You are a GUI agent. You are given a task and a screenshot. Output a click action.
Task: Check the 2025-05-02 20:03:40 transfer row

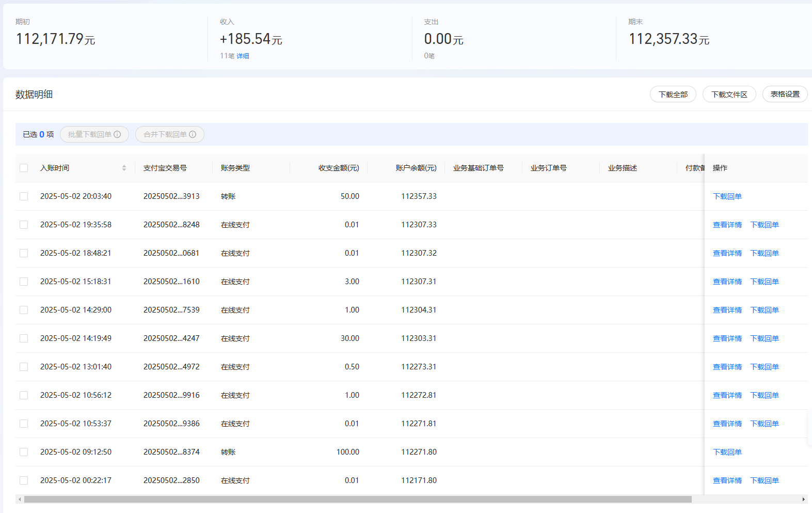pyautogui.click(x=24, y=196)
